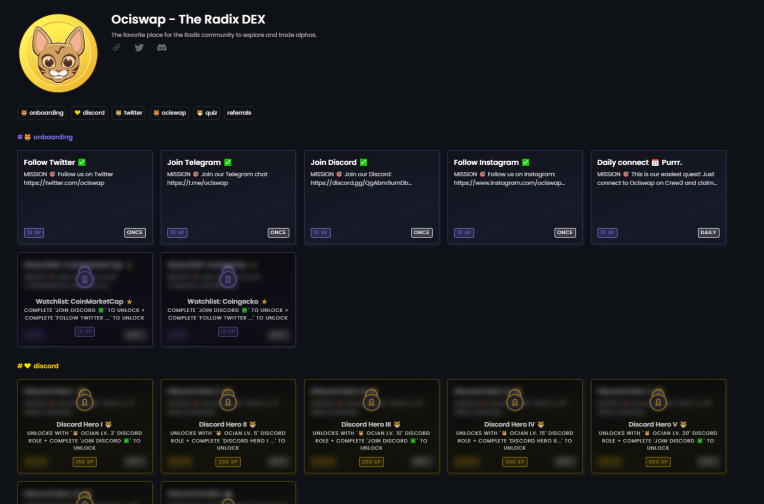Click the 10 XP badge on Follow Instagram card
Viewport: 764px width, 504px height.
coord(464,233)
